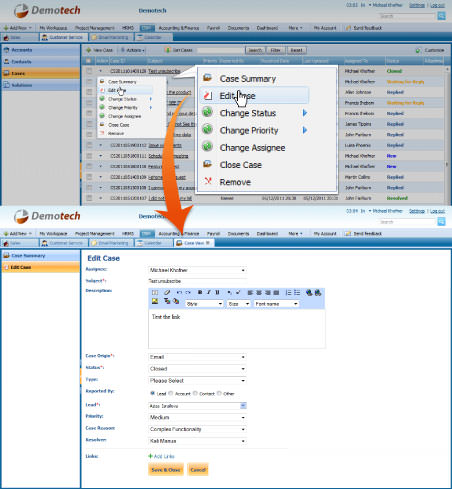Apply superscript in the description editor
The image size is (452, 489).
coord(238,292)
